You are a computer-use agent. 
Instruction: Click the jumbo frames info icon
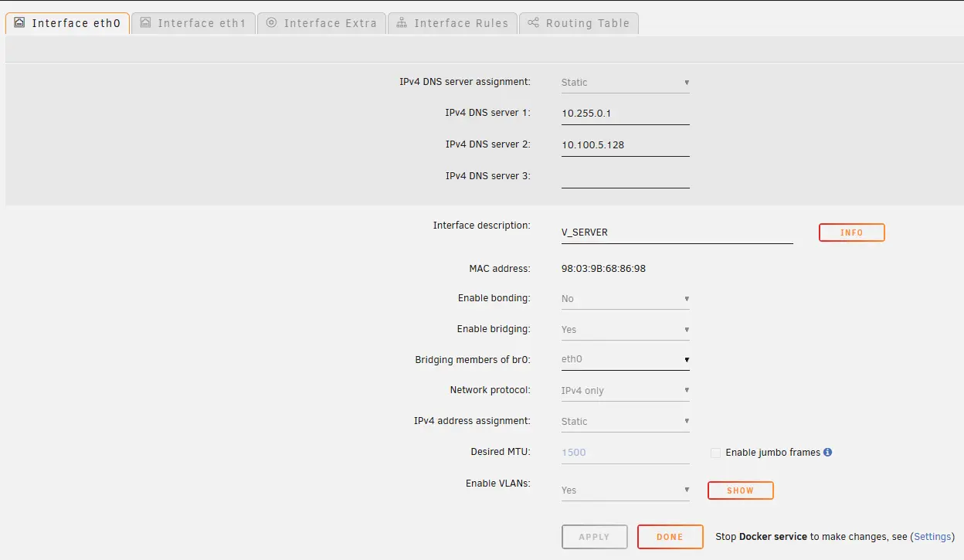(x=828, y=453)
